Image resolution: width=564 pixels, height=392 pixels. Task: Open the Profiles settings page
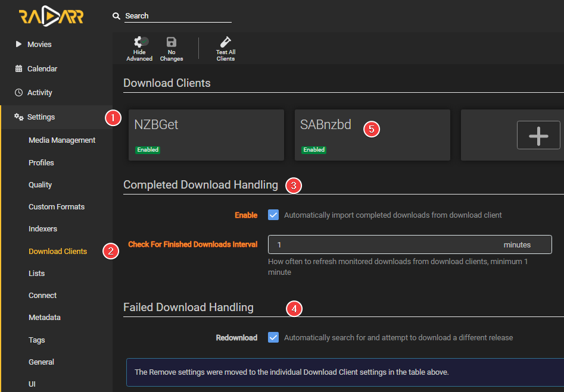pos(41,163)
